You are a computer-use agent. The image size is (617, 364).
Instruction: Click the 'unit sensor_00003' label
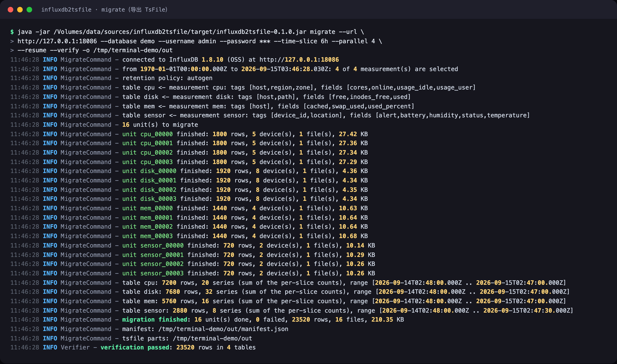pos(153,273)
